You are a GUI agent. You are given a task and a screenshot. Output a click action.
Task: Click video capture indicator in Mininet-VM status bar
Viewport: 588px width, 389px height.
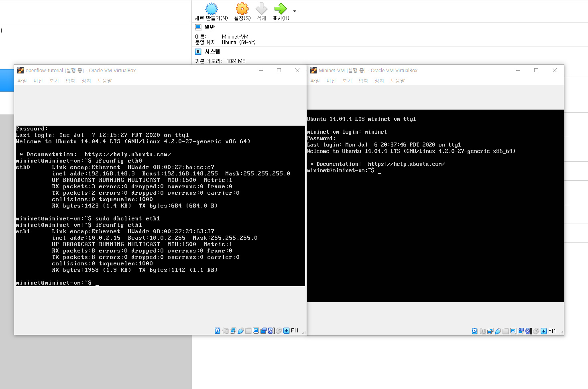[521, 331]
